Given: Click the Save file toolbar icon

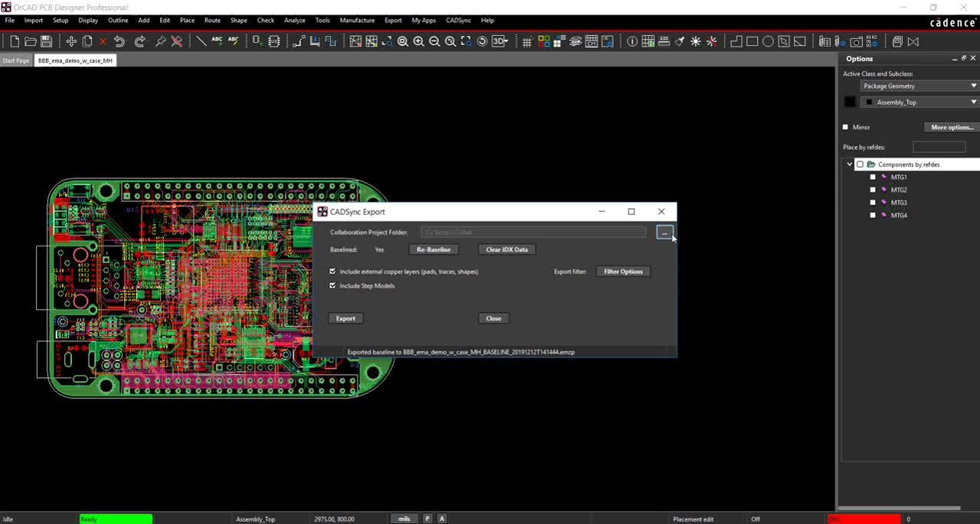Looking at the screenshot, I should tap(47, 41).
